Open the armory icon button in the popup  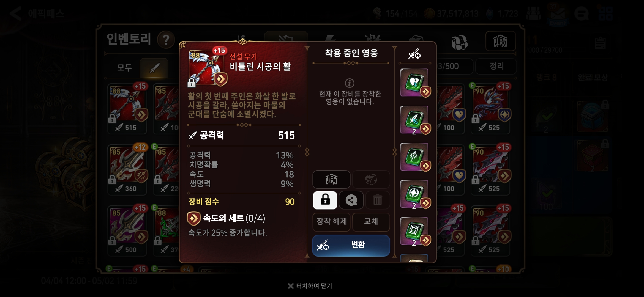pyautogui.click(x=331, y=179)
